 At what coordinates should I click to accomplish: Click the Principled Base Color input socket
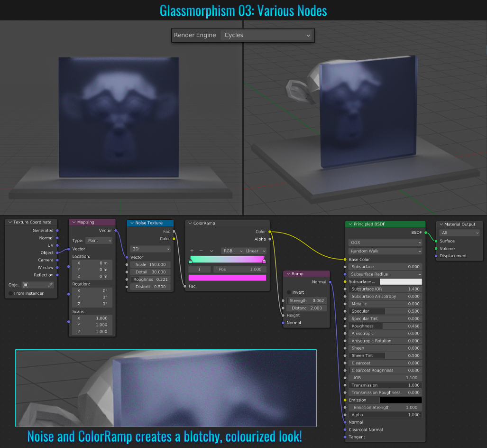345,260
